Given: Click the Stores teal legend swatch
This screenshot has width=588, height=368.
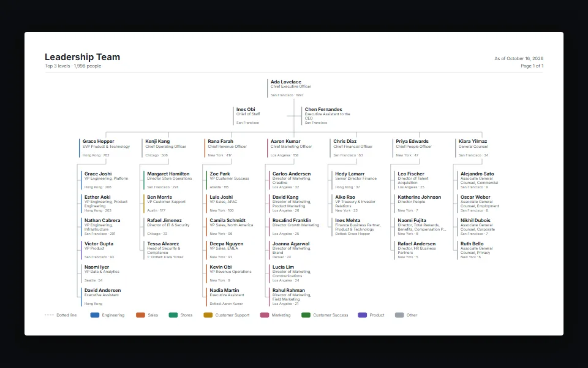Looking at the screenshot, I should coord(173,315).
